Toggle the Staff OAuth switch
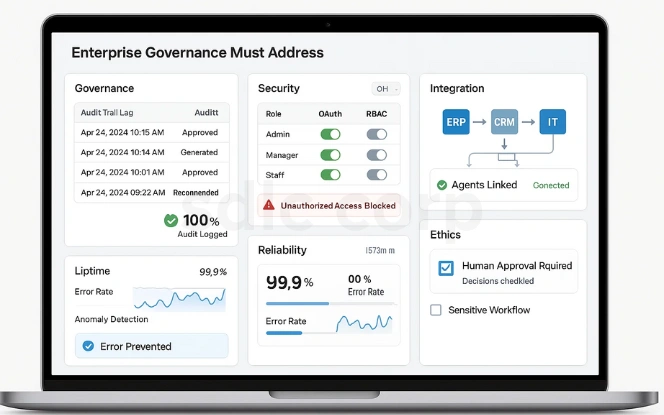The height and width of the screenshot is (415, 664). point(329,176)
